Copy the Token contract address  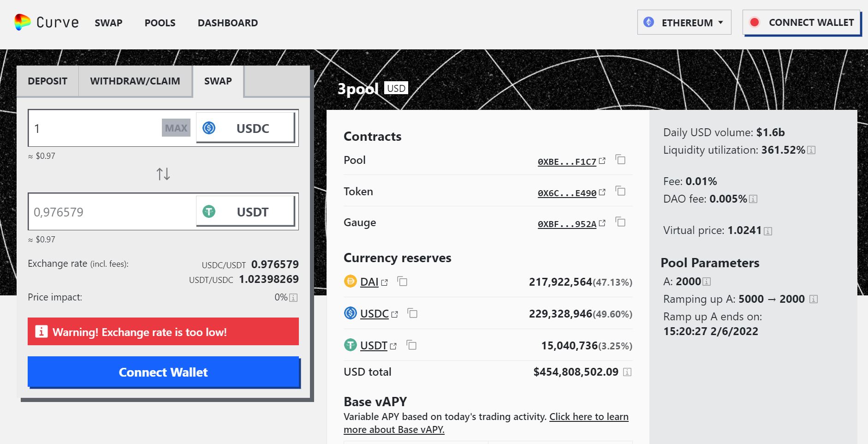(x=621, y=191)
